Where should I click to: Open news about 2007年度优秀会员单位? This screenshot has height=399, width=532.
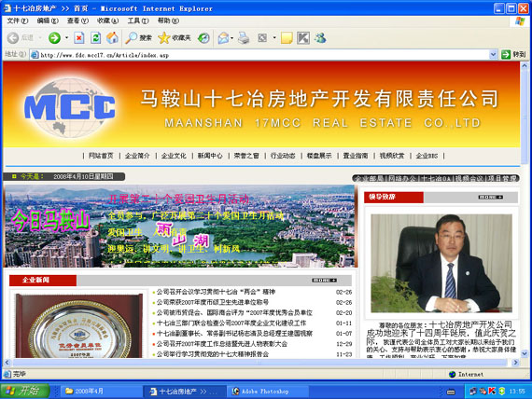coord(234,312)
